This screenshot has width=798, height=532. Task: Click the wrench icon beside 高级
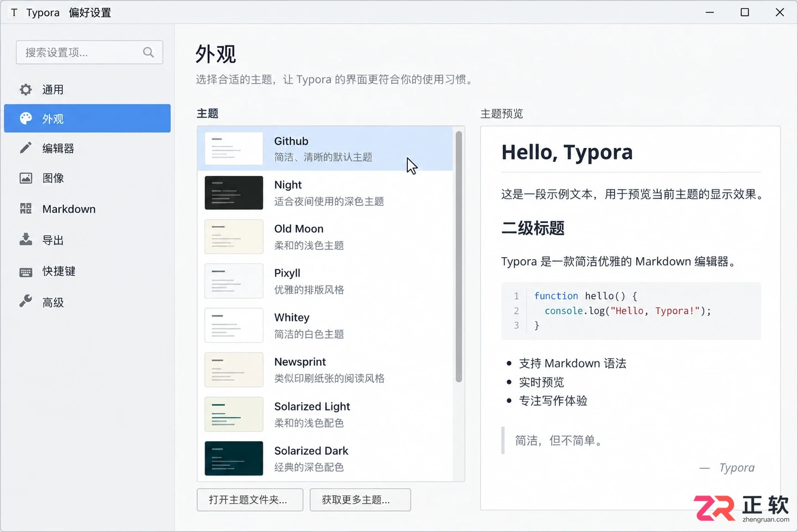(25, 301)
